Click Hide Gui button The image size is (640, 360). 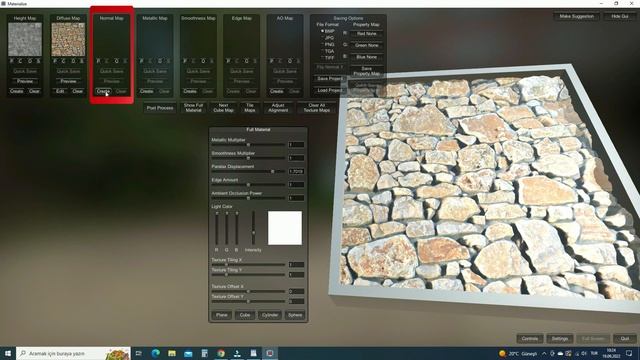pos(620,16)
